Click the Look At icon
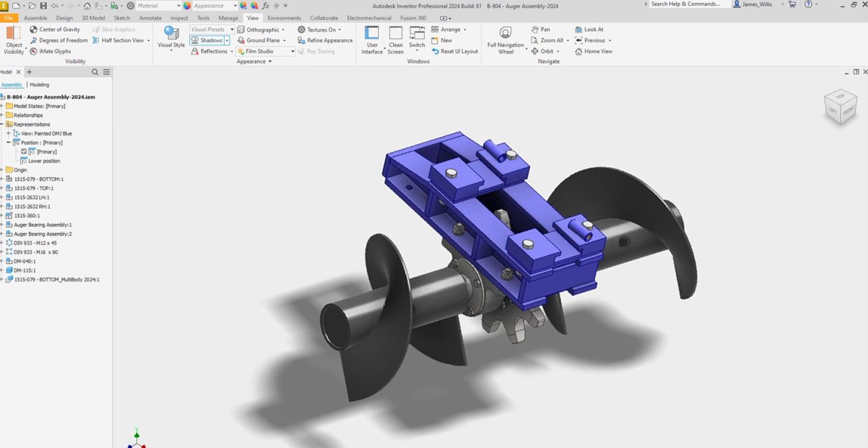The height and width of the screenshot is (448, 868). tap(589, 29)
